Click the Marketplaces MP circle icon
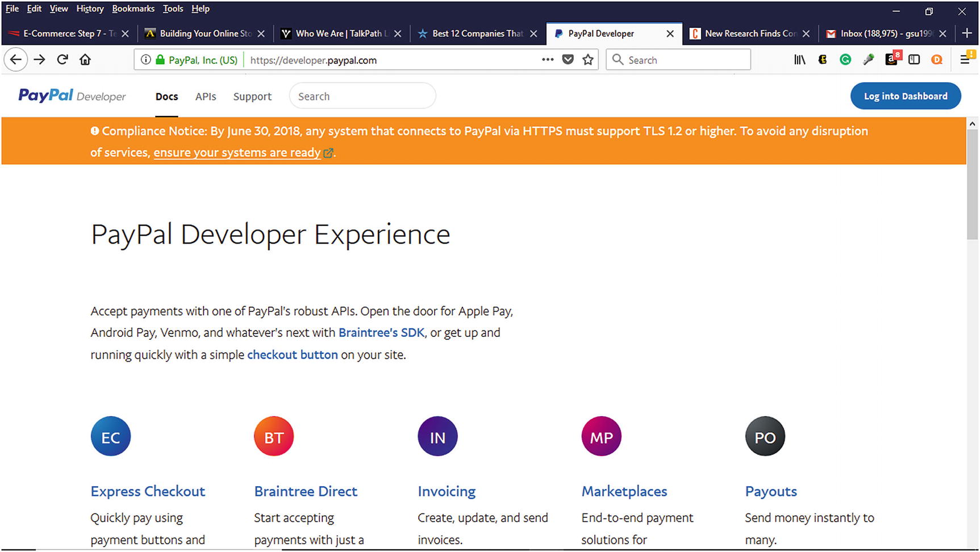The width and height of the screenshot is (980, 552). [x=601, y=436]
